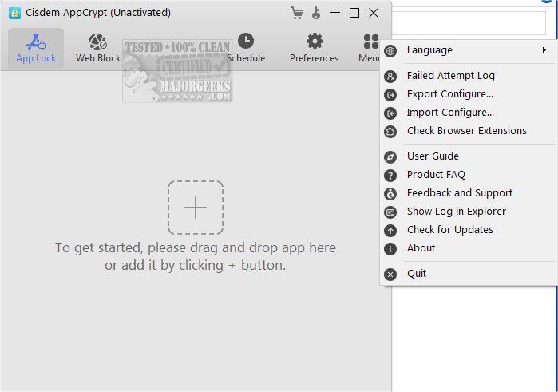Open the Failed Attempt Log
This screenshot has width=558, height=392.
(x=469, y=76)
